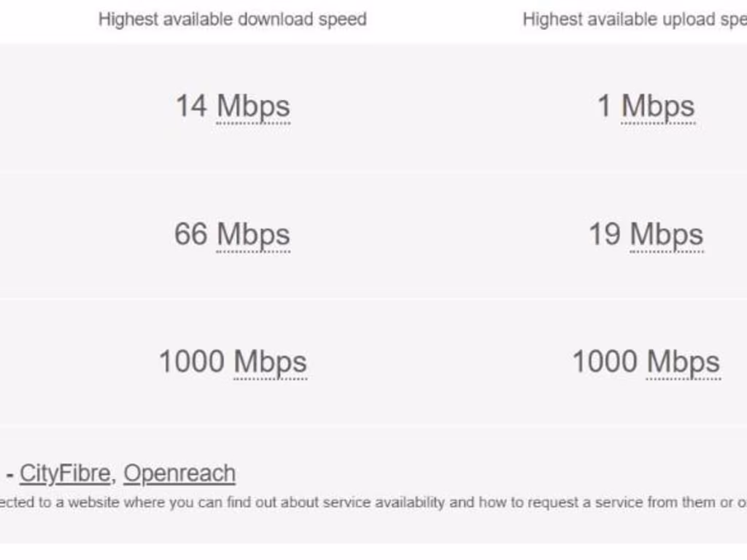Click the 'Highest available download speed' header
Screen dimensions: 747x560
232,20
